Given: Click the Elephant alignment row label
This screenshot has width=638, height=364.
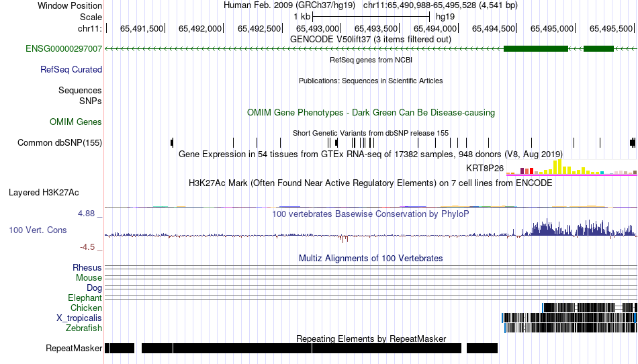Looking at the screenshot, I should click(x=85, y=298).
